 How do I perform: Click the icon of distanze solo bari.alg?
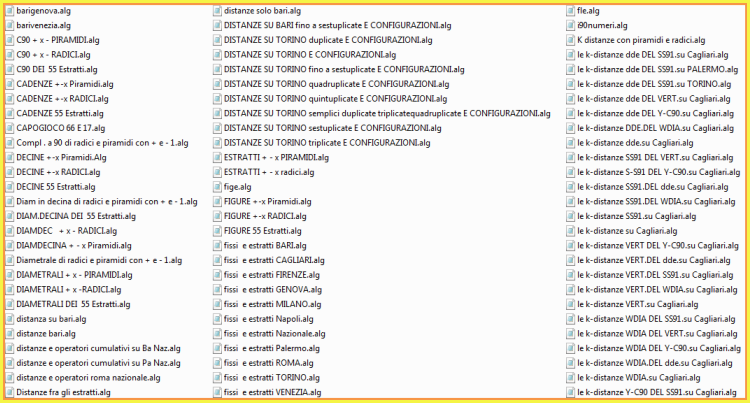217,11
